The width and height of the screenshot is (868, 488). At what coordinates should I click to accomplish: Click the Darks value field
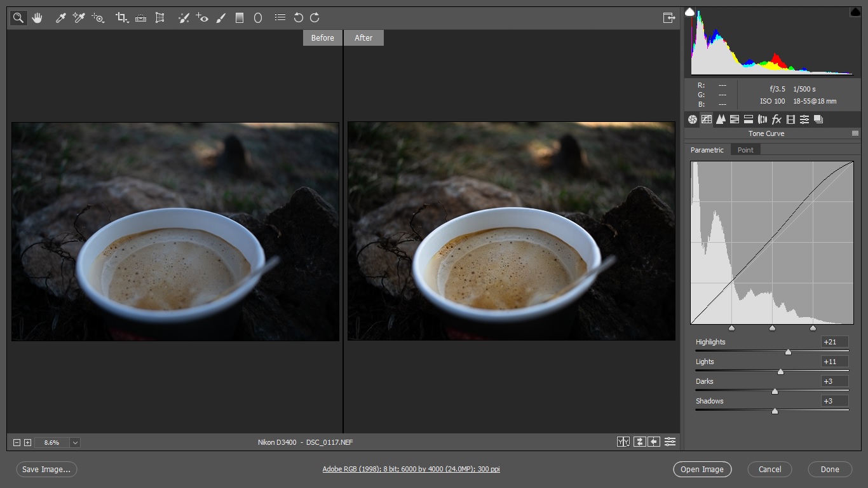[834, 381]
